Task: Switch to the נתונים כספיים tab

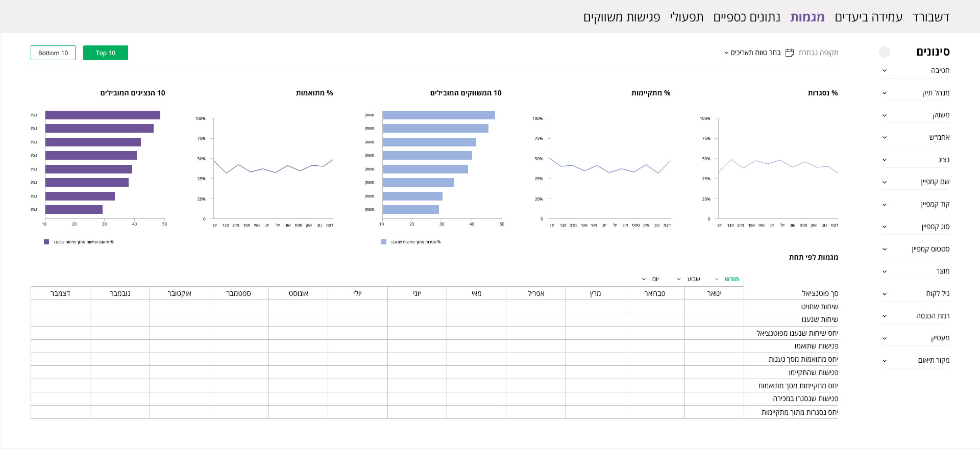Action: [x=747, y=17]
